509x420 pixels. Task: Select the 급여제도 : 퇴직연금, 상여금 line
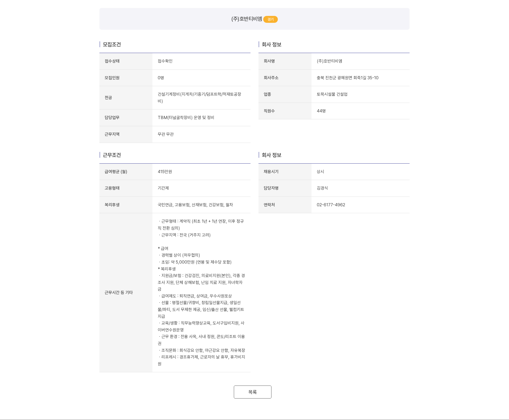pyautogui.click(x=195, y=296)
